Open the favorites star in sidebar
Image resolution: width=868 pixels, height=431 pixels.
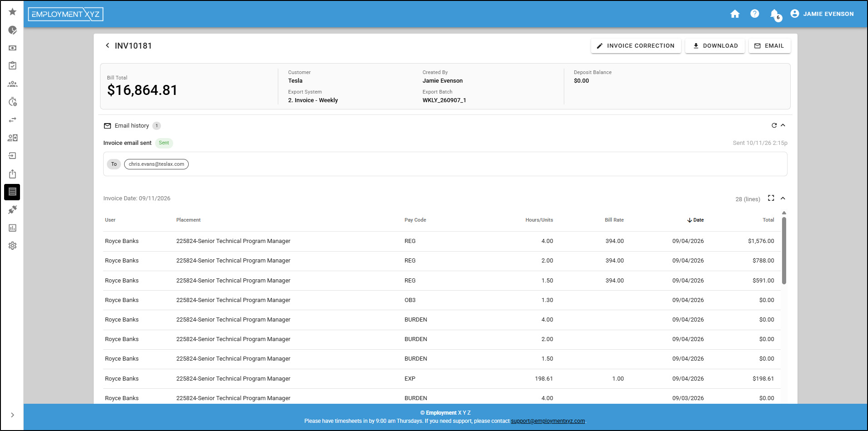pos(12,12)
